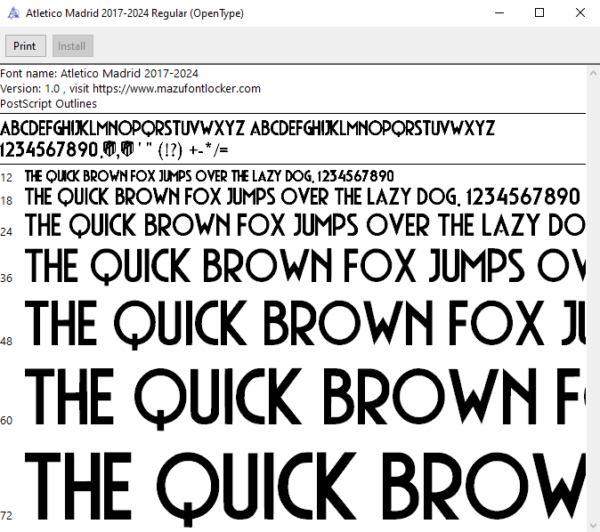Click the ABCDEFGHIJKLMNOPQRSTUVWXYZ alphabet sample line
The height and width of the screenshot is (532, 600).
coord(247,128)
